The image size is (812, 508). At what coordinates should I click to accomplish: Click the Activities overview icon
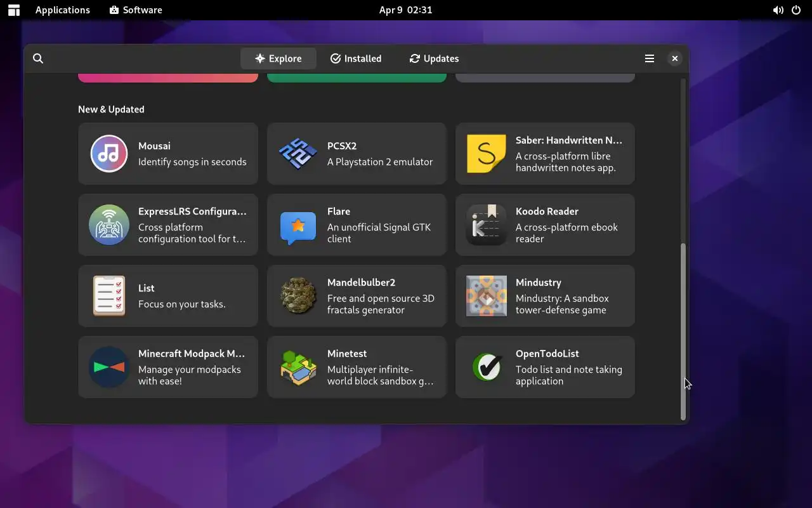pyautogui.click(x=14, y=10)
